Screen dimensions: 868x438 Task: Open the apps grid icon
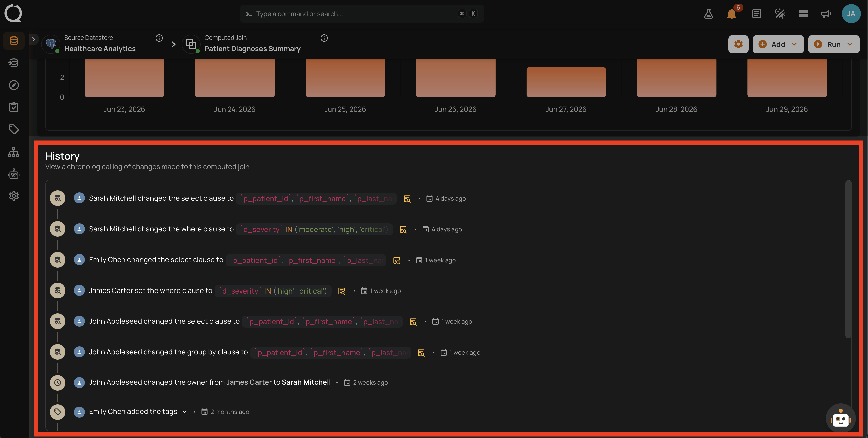pyautogui.click(x=803, y=14)
